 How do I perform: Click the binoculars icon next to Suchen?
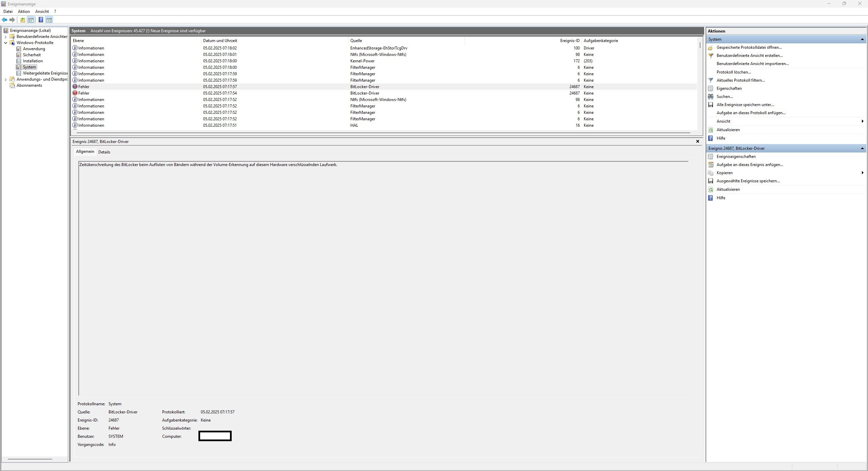point(711,97)
